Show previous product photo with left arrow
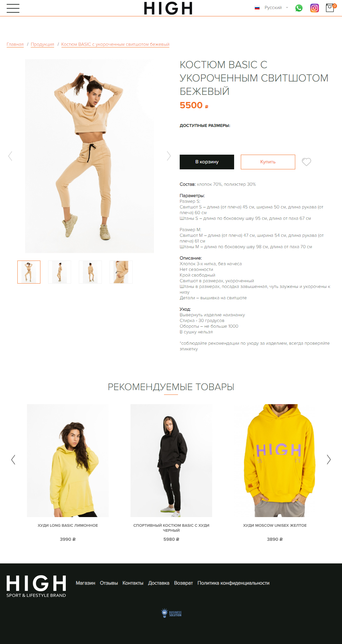Viewport: 342px width, 644px height. 10,156
